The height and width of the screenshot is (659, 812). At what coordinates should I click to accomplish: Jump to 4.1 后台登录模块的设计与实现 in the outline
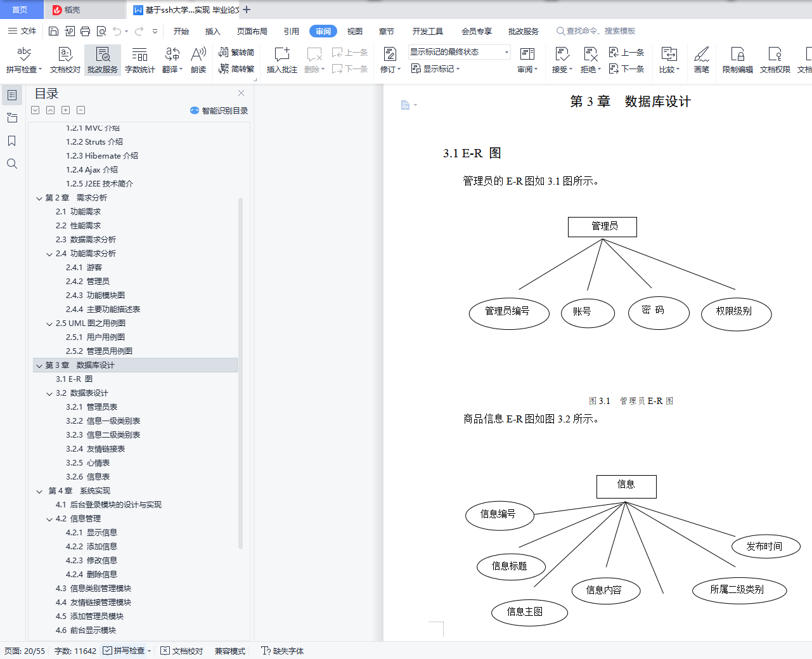(x=108, y=505)
